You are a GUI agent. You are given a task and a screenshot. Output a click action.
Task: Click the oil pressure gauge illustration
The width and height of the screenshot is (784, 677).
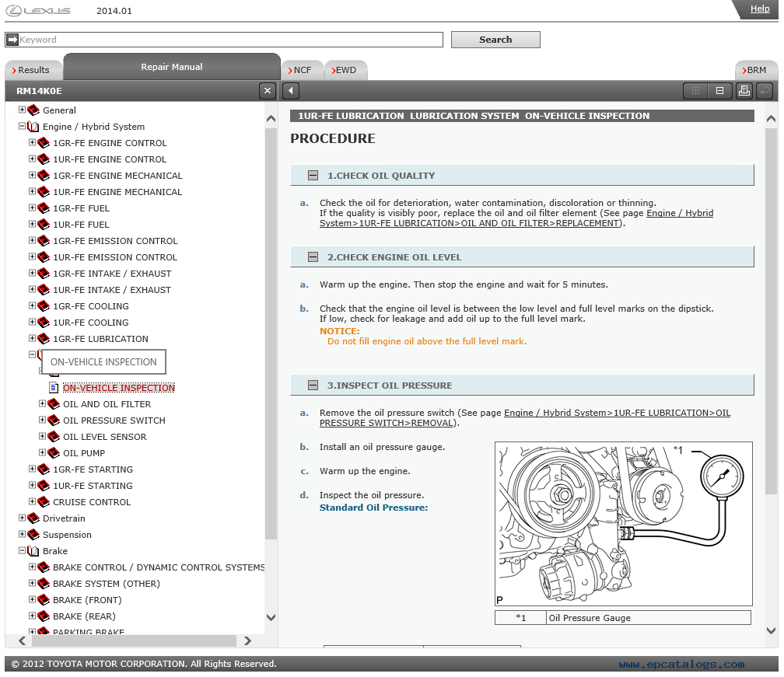(624, 524)
